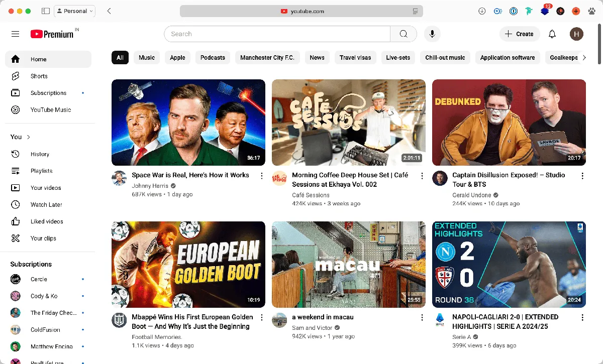Click the Safari address bar showing youtube.com
Image resolution: width=603 pixels, height=364 pixels.
[x=301, y=11]
